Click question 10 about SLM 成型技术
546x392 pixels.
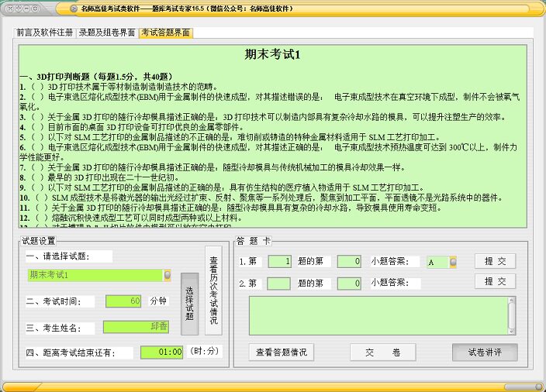[x=261, y=198]
